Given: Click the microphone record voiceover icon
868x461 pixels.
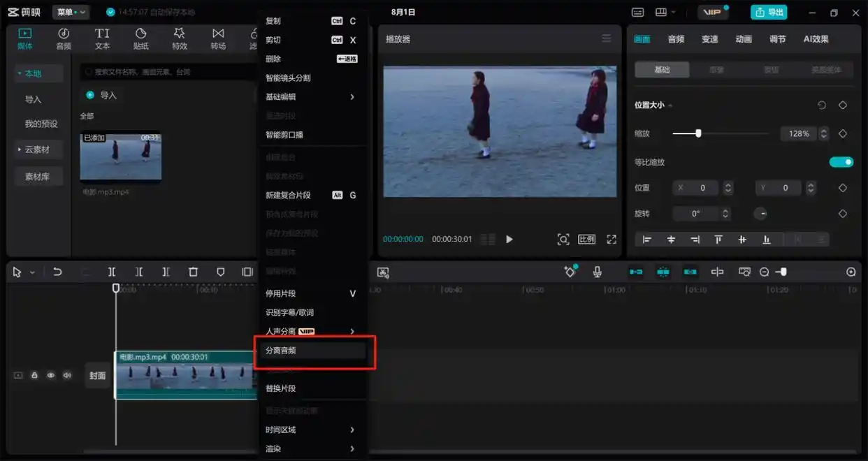Looking at the screenshot, I should [x=598, y=272].
